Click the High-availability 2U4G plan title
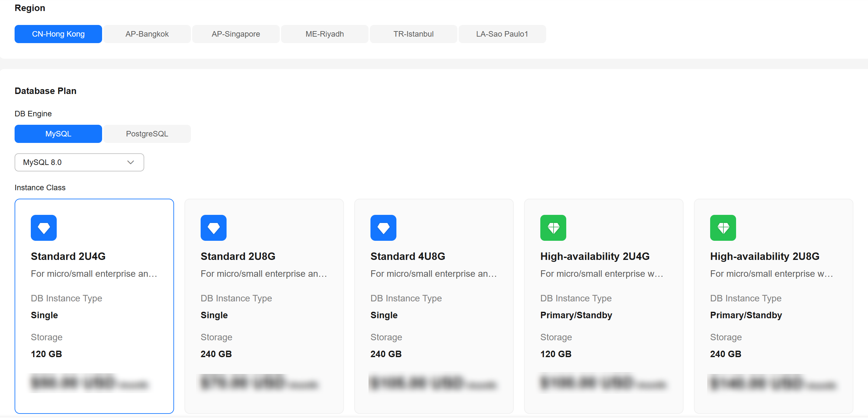Image resolution: width=868 pixels, height=420 pixels. [595, 257]
